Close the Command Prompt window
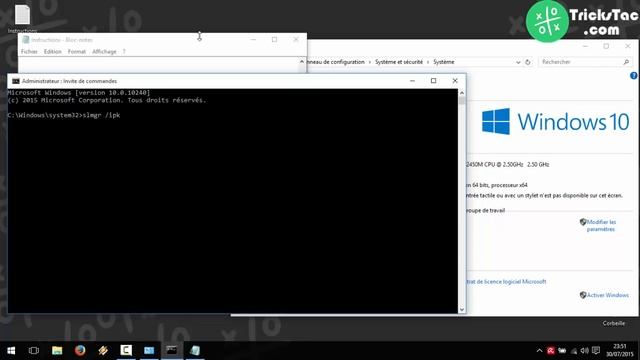This screenshot has width=640, height=360. pyautogui.click(x=455, y=81)
